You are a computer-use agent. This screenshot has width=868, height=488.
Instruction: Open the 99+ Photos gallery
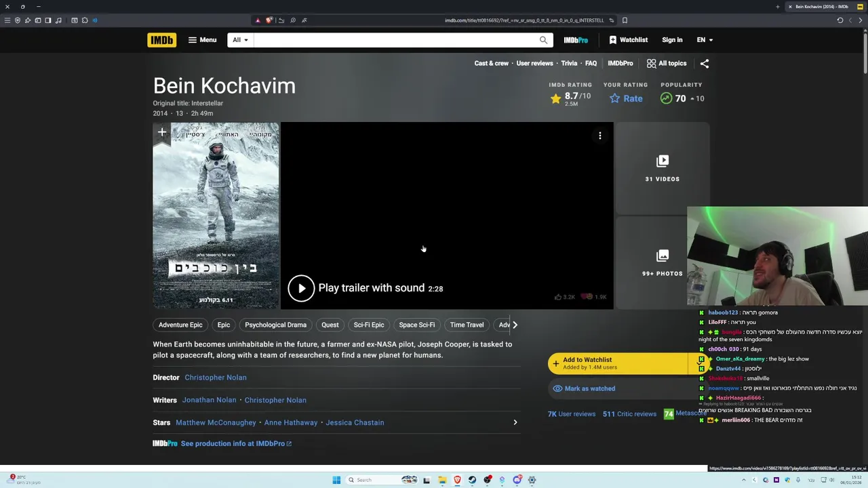tap(662, 263)
